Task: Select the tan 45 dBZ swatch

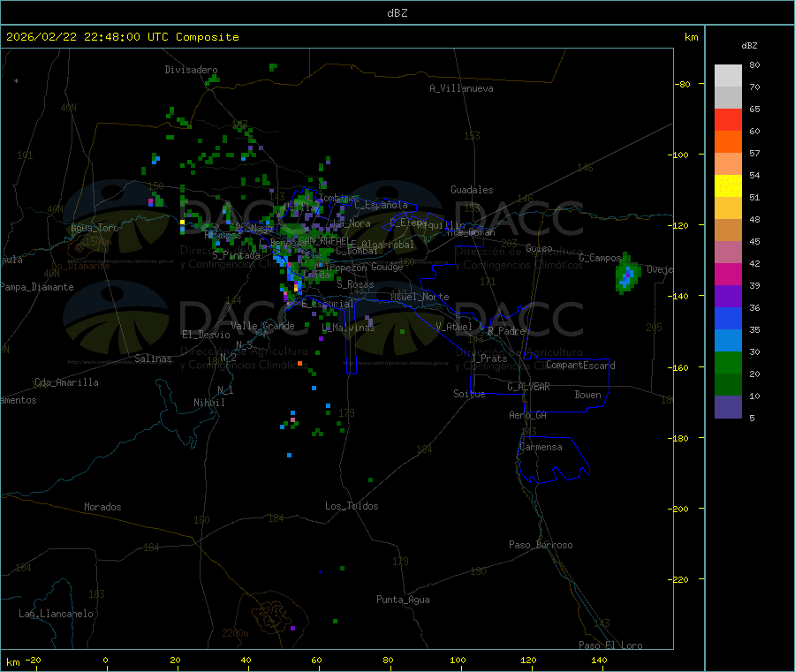Action: coord(728,230)
